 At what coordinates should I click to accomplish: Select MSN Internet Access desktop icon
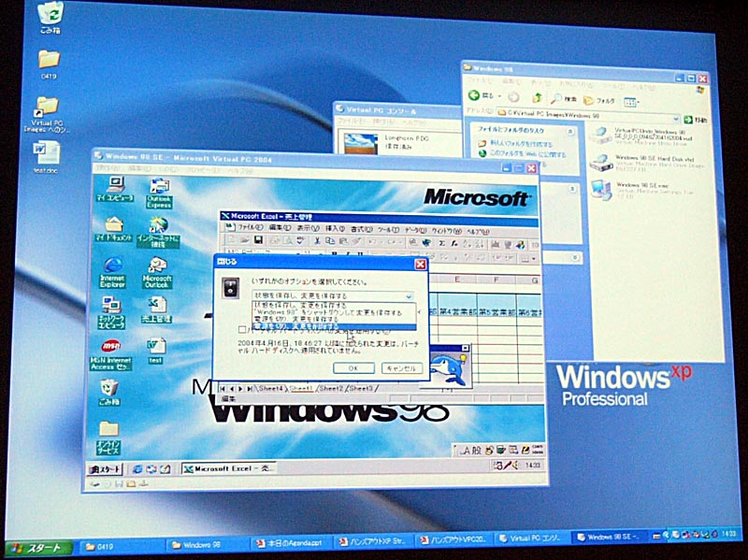[110, 355]
